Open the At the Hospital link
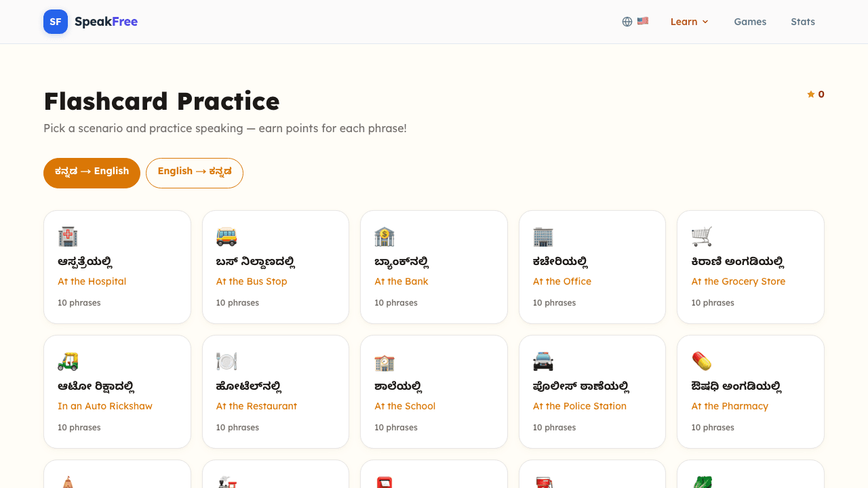 click(x=92, y=281)
